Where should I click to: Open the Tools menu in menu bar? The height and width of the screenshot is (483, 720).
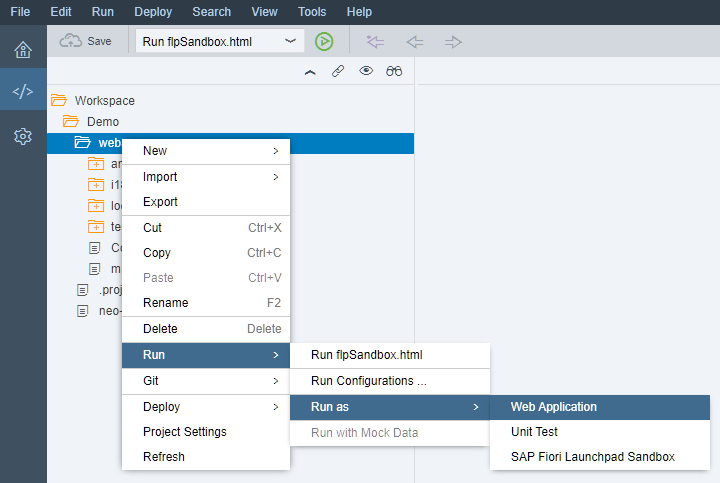(312, 12)
